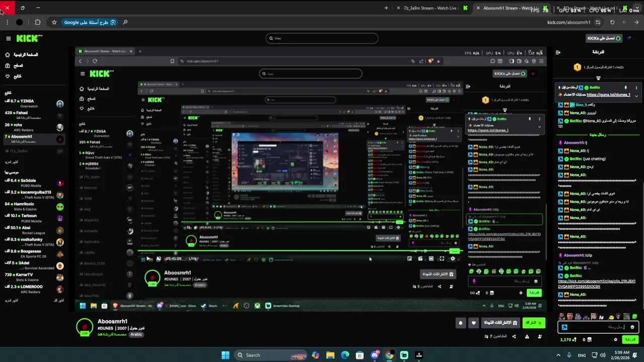The image size is (644, 362).
Task: Click the zoom magnifier icon in address bar
Action: tap(125, 22)
